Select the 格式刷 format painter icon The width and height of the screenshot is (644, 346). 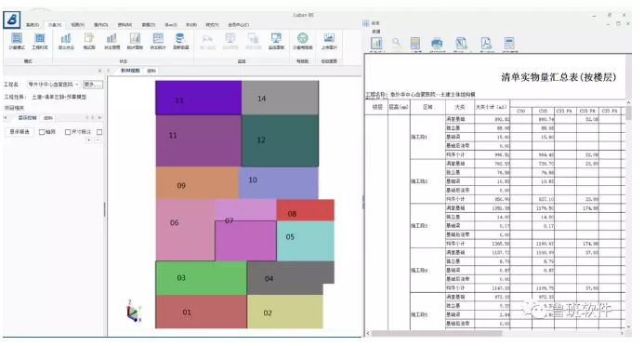(89, 39)
